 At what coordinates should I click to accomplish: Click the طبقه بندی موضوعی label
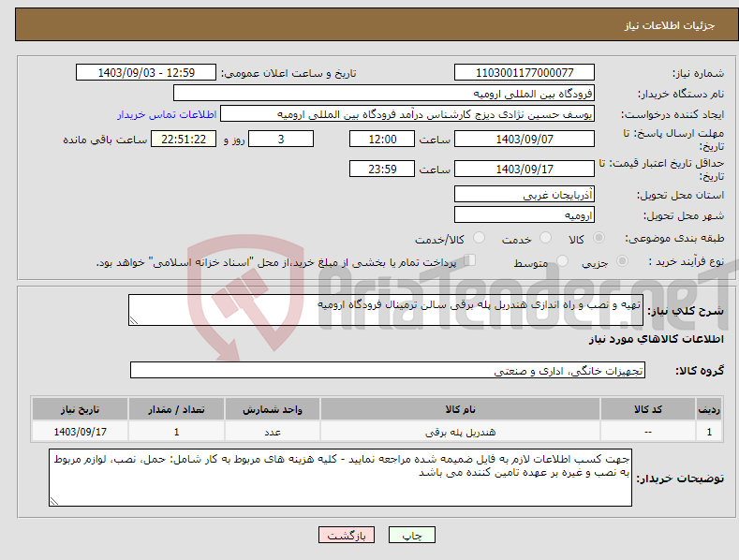(x=674, y=239)
